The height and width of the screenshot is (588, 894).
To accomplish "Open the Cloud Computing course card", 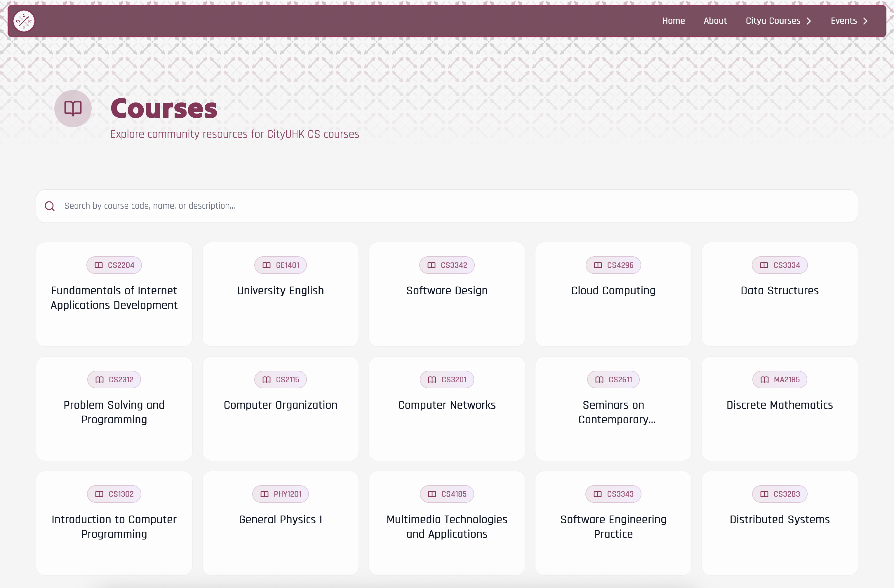I will click(x=613, y=294).
